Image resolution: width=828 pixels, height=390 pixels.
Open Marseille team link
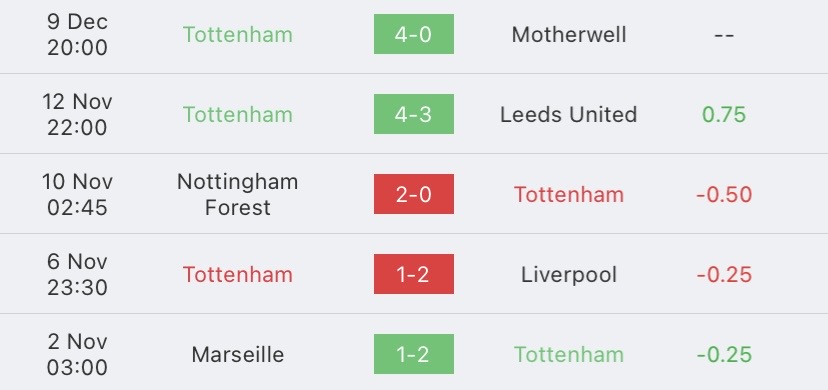point(238,354)
